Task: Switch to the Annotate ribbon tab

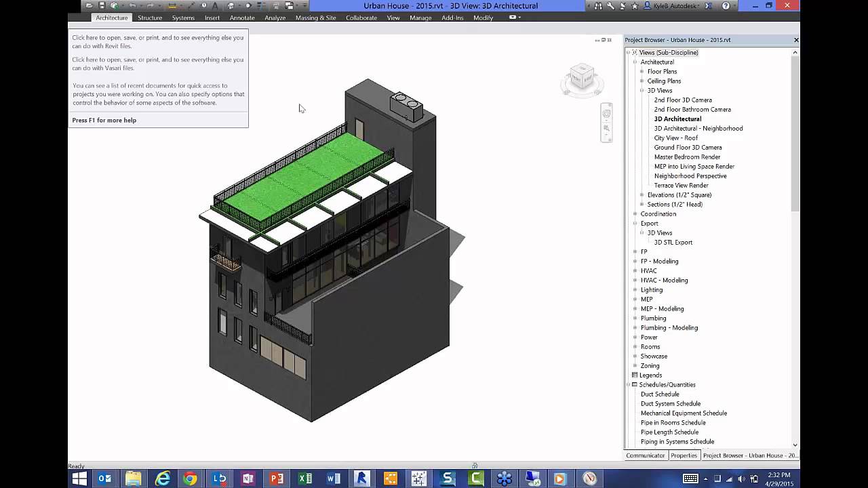Action: click(x=242, y=18)
